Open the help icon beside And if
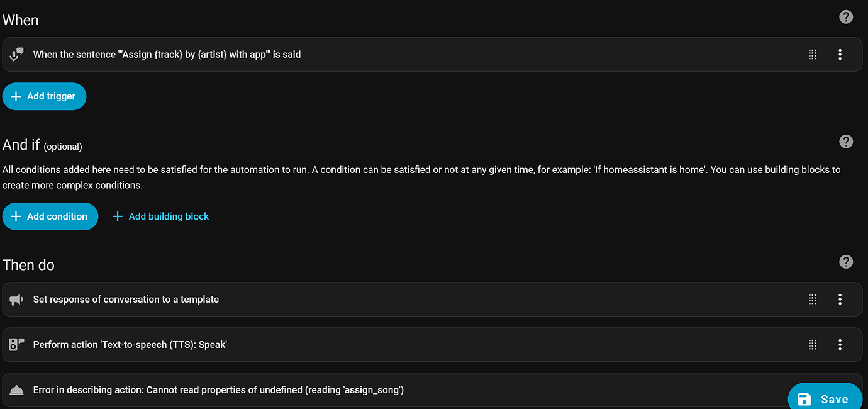 coord(846,142)
